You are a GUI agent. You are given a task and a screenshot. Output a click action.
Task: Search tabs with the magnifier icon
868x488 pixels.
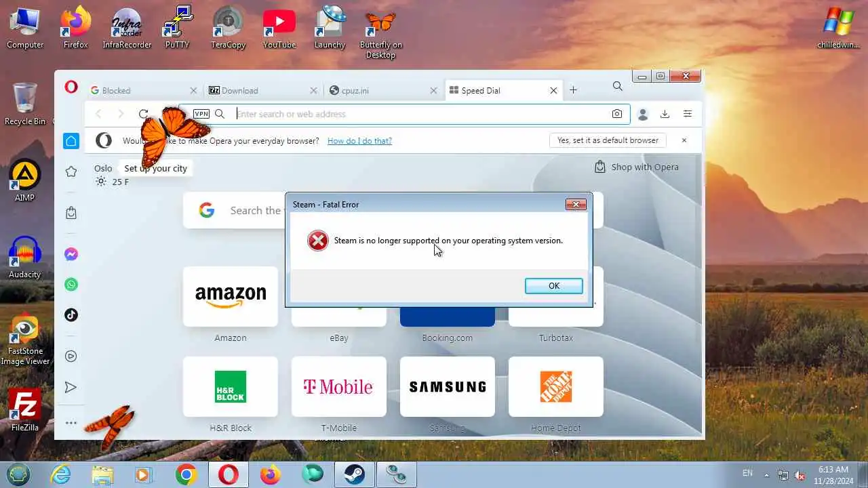(x=618, y=86)
